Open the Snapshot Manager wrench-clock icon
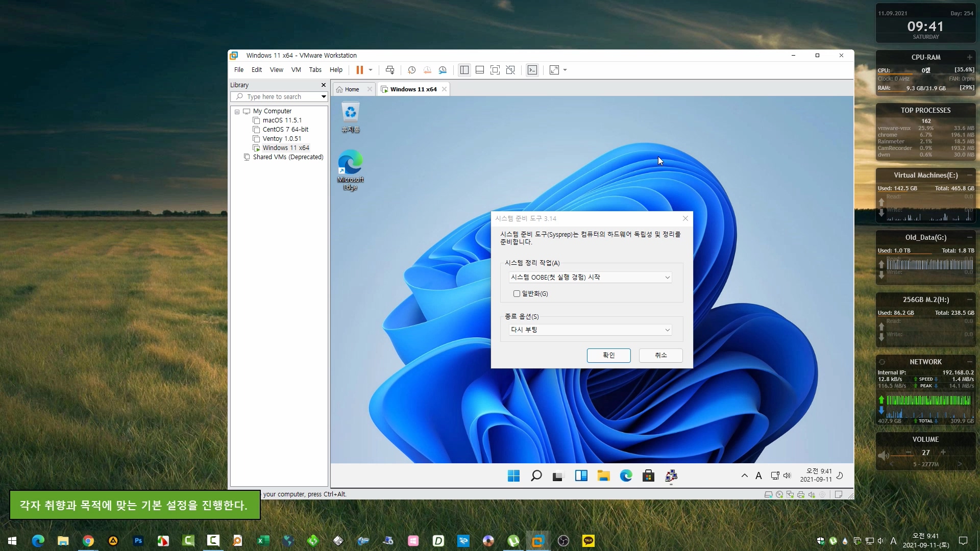This screenshot has width=980, height=551. 443,70
